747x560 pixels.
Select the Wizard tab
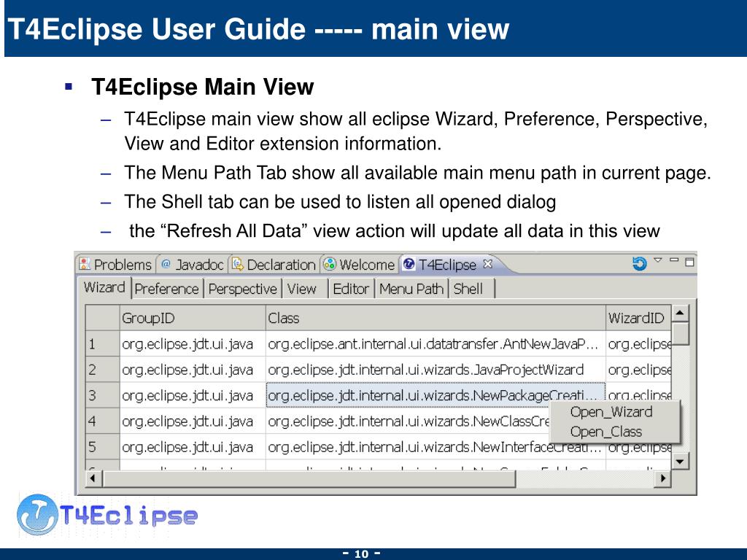coord(104,287)
